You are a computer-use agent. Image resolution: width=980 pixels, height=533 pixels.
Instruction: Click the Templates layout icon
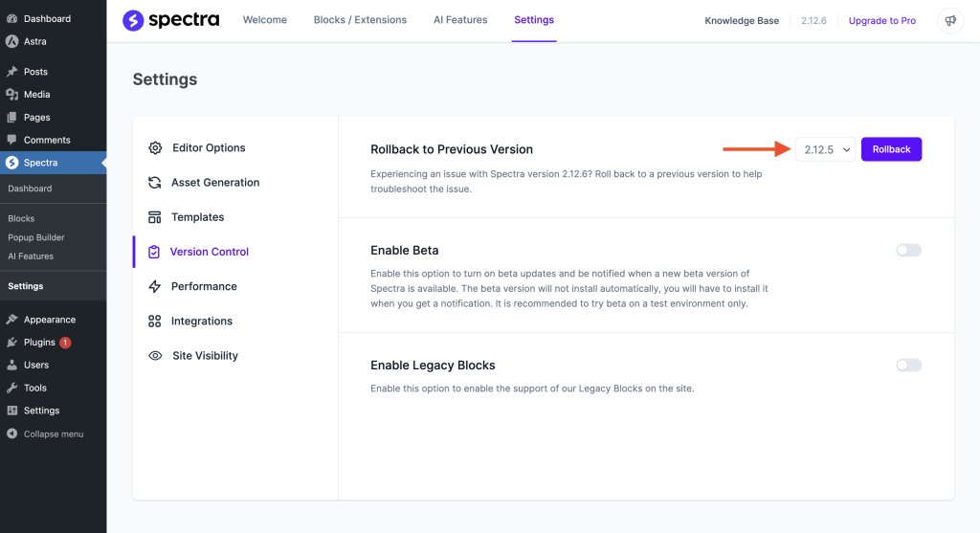point(154,217)
